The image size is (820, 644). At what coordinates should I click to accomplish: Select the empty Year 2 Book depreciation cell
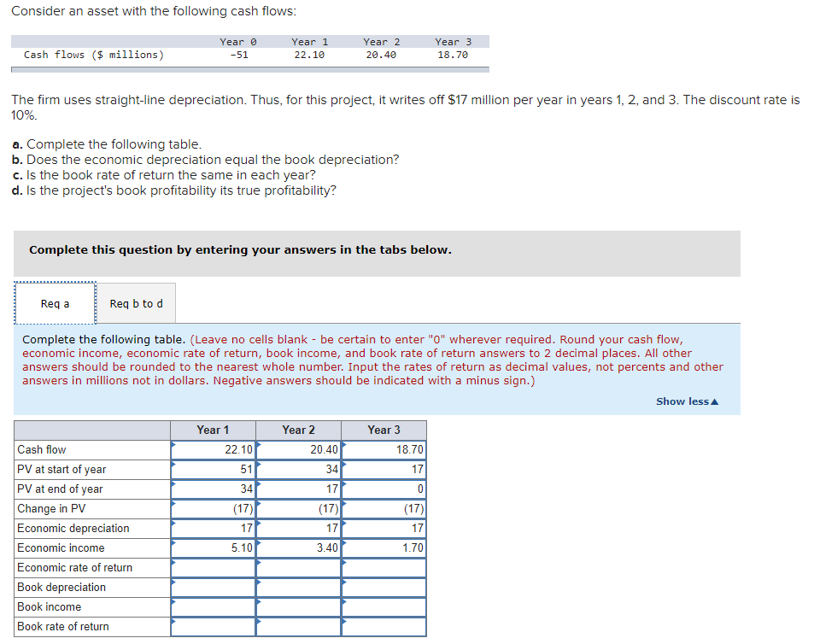(298, 587)
